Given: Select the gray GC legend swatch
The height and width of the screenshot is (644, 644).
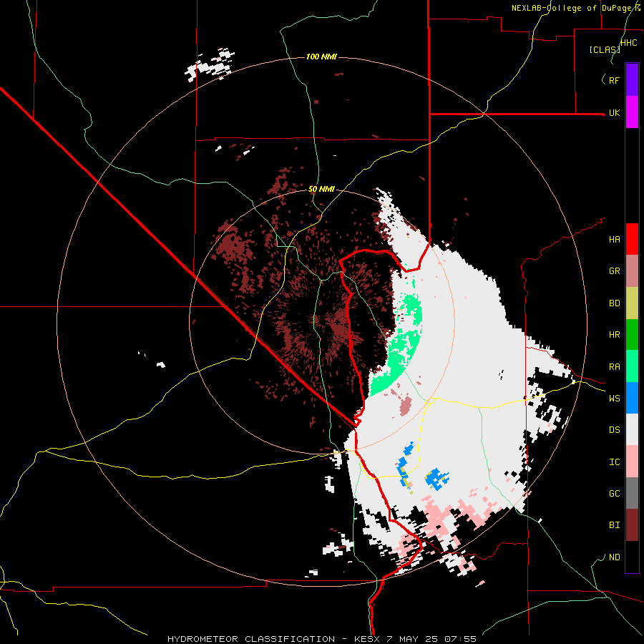Looking at the screenshot, I should [632, 493].
